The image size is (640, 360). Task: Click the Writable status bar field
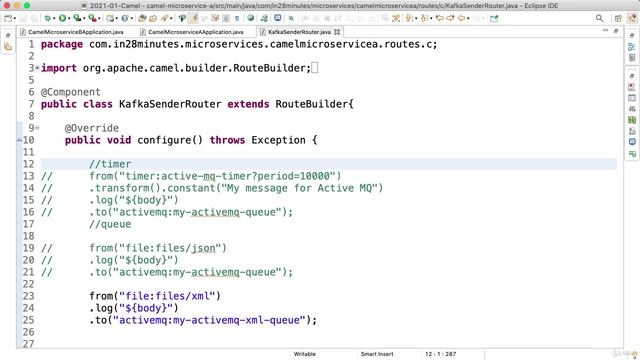pyautogui.click(x=304, y=354)
